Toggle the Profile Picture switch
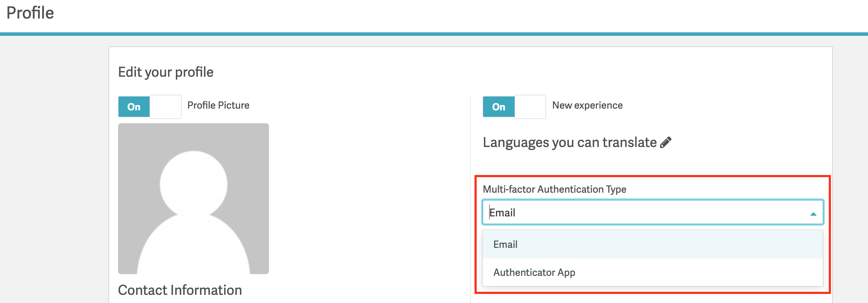Viewport: 868px width, 303px height. (150, 107)
